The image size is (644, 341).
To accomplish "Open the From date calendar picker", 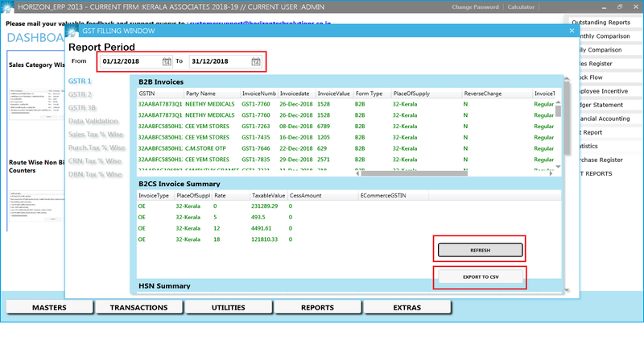I will click(x=167, y=62).
